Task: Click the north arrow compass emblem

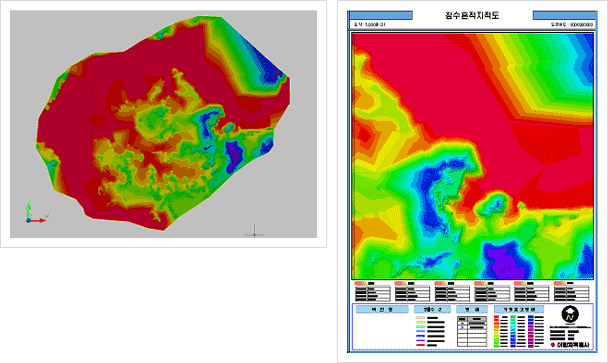Action: 570,315
